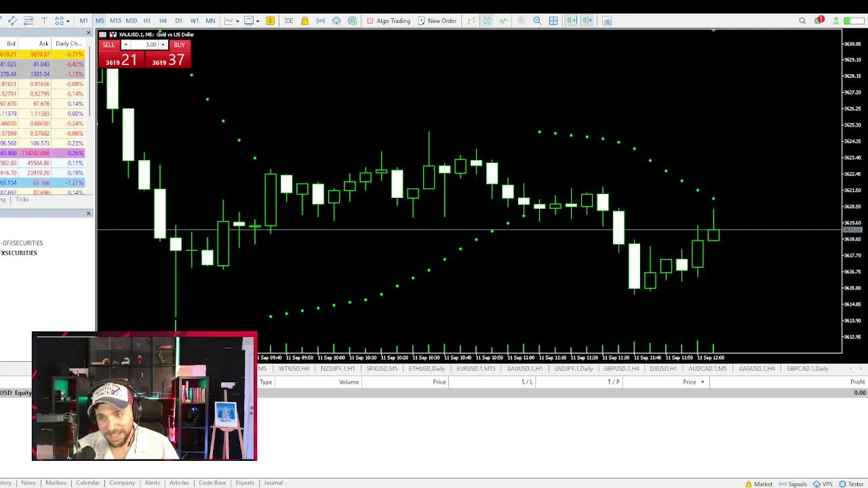
Task: Open the GBPCAD.1,Daily chart tab
Action: tap(808, 369)
